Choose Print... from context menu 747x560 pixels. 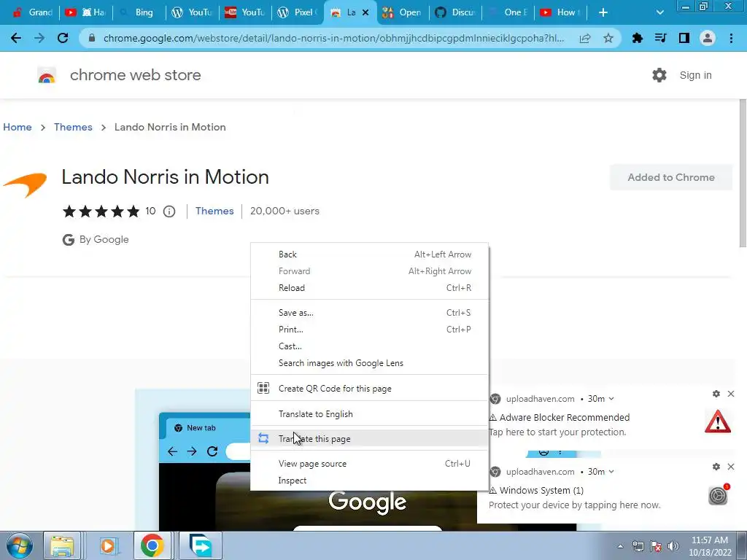(369, 329)
